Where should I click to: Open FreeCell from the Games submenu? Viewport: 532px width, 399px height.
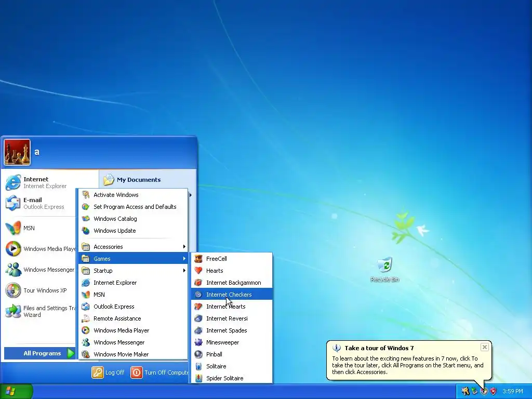(232, 259)
